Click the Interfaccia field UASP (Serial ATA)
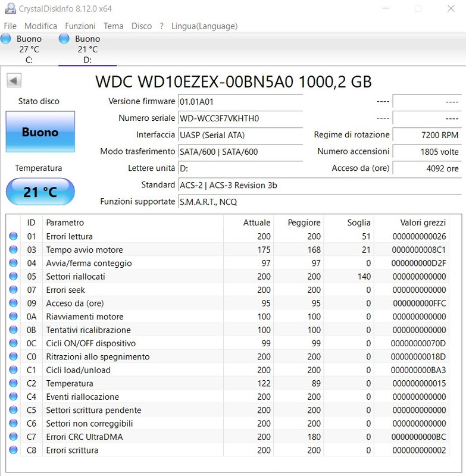The image size is (466, 476). tap(240, 135)
